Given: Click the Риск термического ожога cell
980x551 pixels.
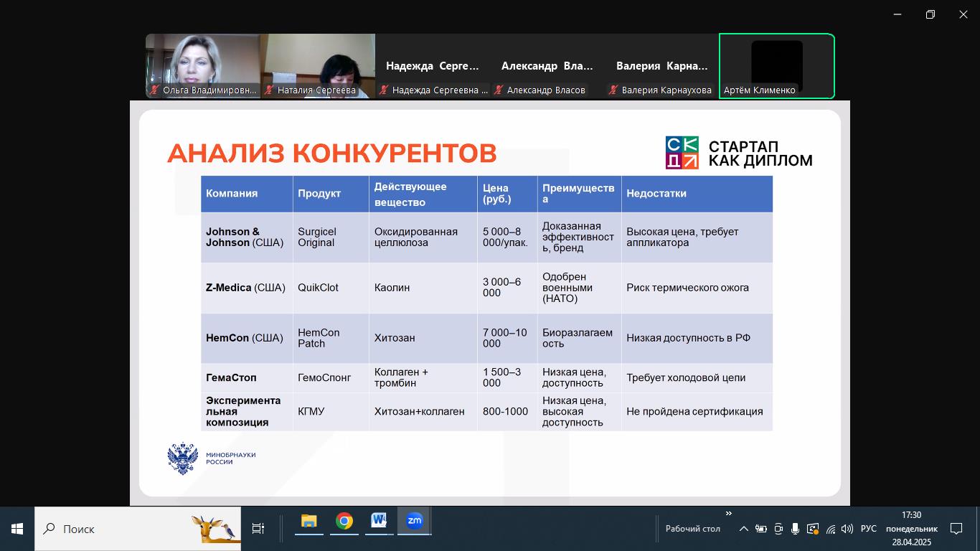Looking at the screenshot, I should tap(697, 288).
